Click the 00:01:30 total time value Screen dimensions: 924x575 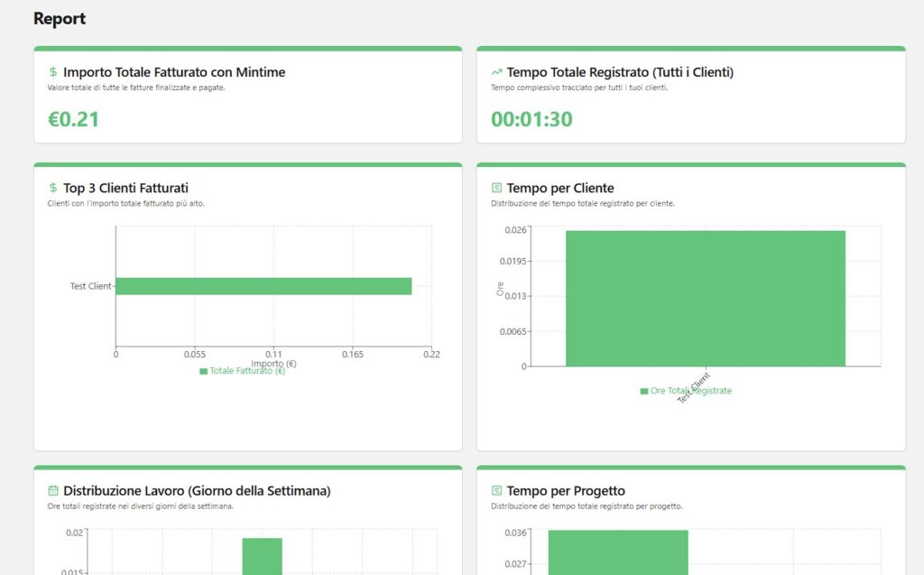(x=531, y=119)
